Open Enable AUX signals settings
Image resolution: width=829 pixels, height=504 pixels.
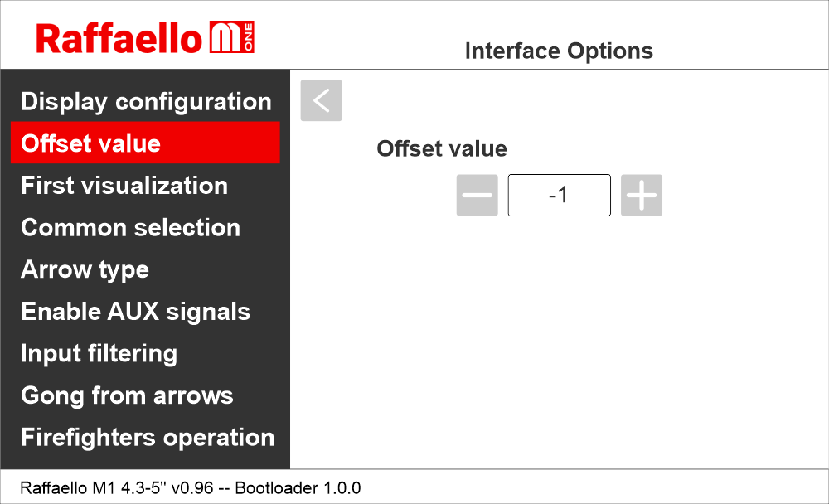click(x=135, y=312)
